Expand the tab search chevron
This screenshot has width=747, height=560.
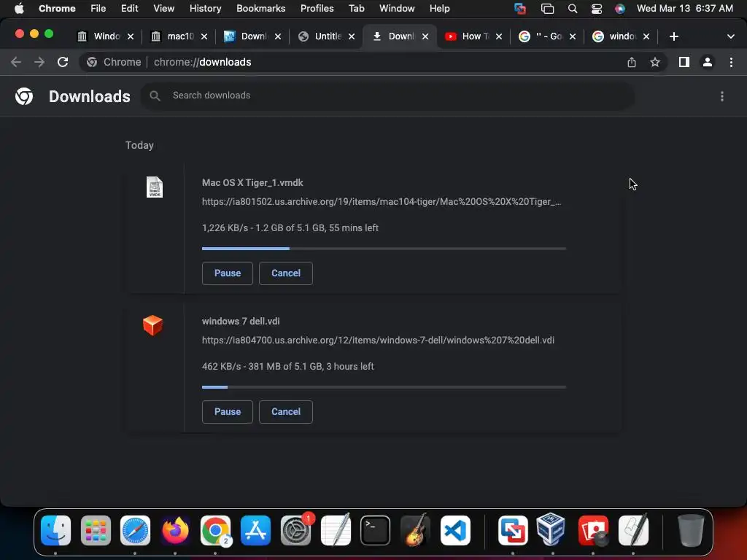[731, 36]
